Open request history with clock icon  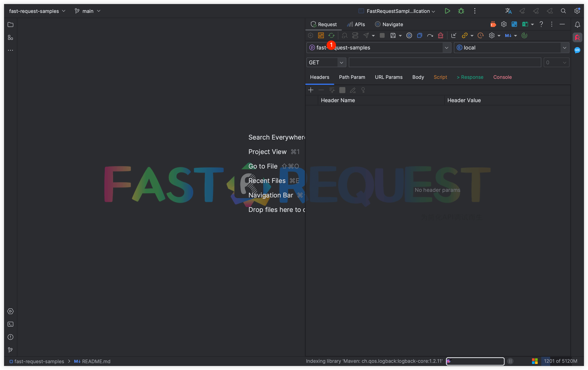tap(480, 35)
